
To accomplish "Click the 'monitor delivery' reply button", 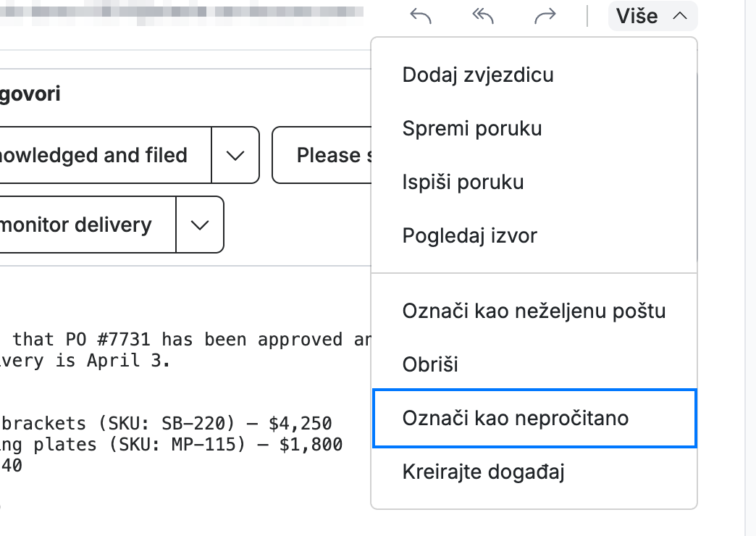I will click(x=87, y=225).
